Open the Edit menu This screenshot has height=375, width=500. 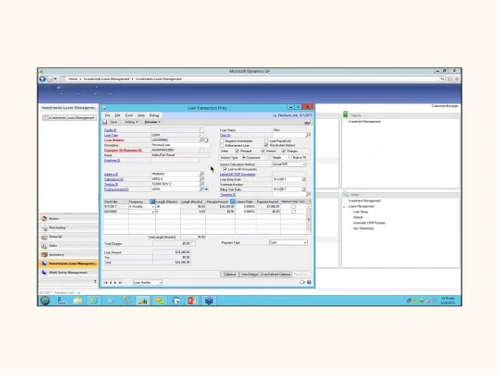pyautogui.click(x=117, y=115)
